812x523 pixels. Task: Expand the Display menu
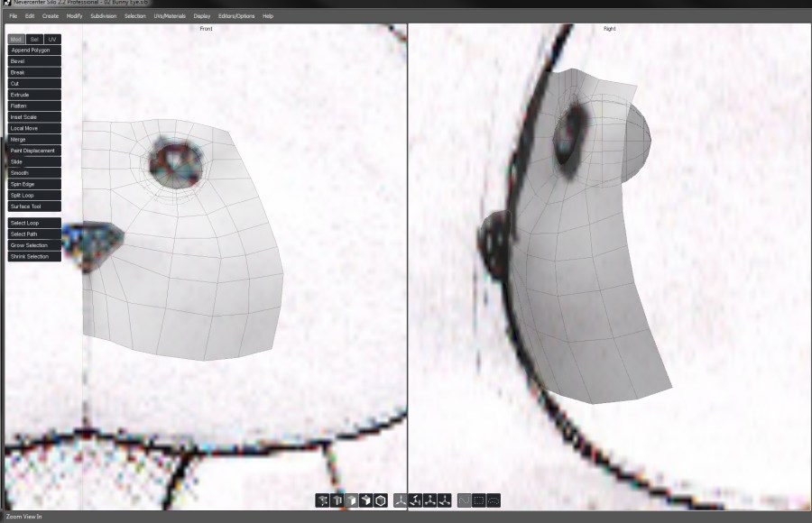click(x=202, y=16)
